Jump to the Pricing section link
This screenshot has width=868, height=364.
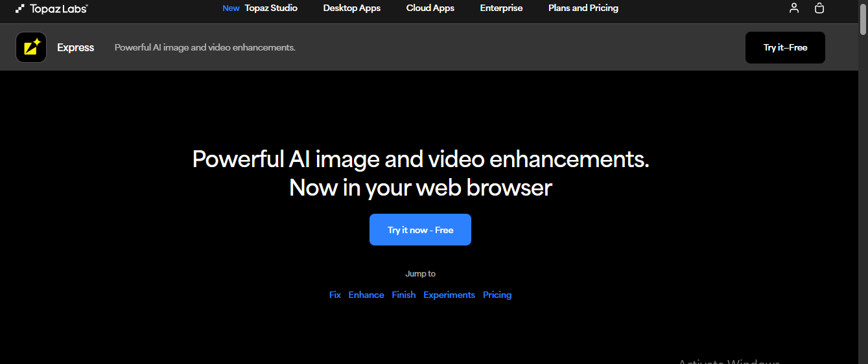497,295
